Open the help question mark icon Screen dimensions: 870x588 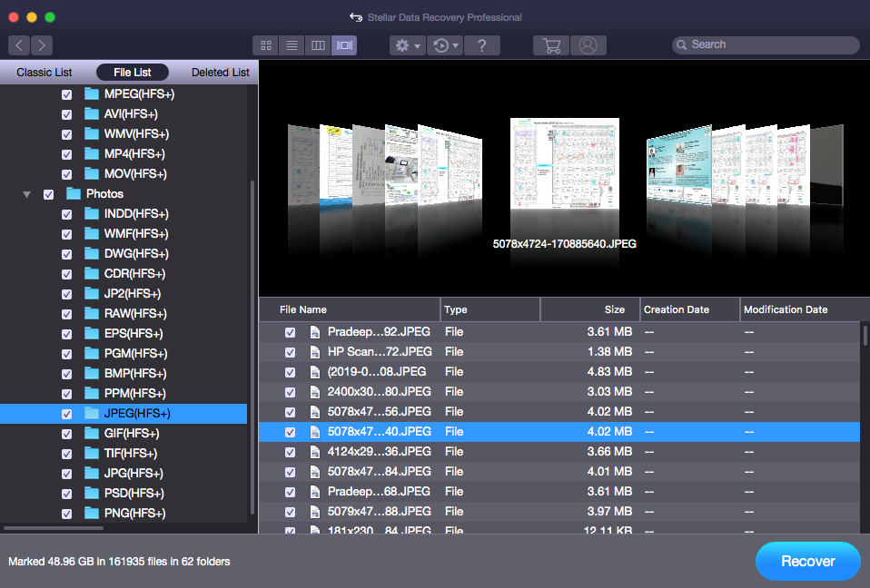482,45
